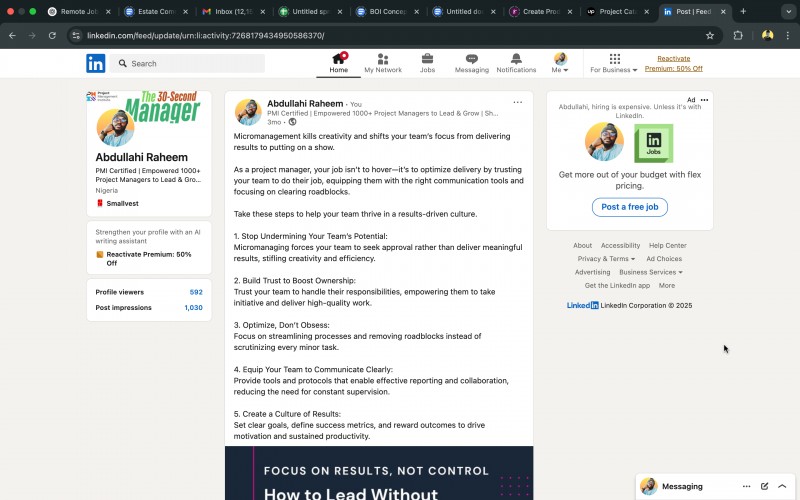Expand the For Business grid menu

point(614,63)
